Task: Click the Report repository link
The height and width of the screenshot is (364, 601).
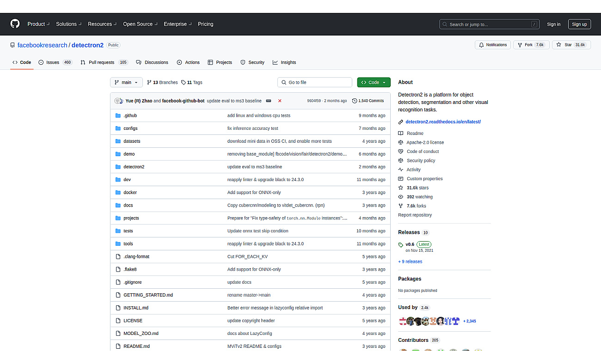Action: tap(415, 215)
